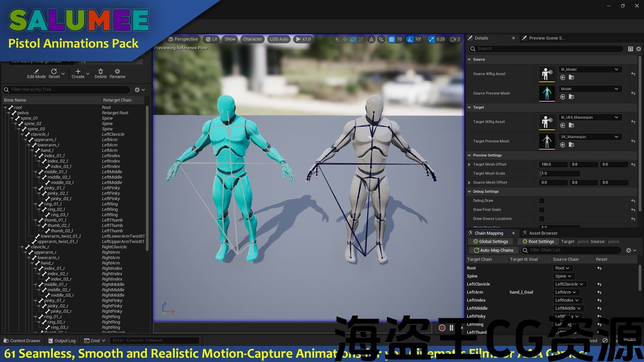Click camera speed icon in viewport toolbar

453,39
